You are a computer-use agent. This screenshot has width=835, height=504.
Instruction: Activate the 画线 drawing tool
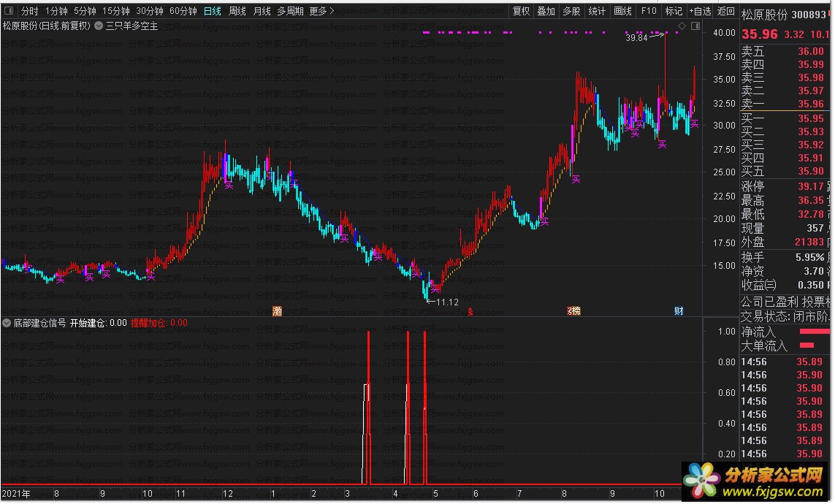click(622, 11)
